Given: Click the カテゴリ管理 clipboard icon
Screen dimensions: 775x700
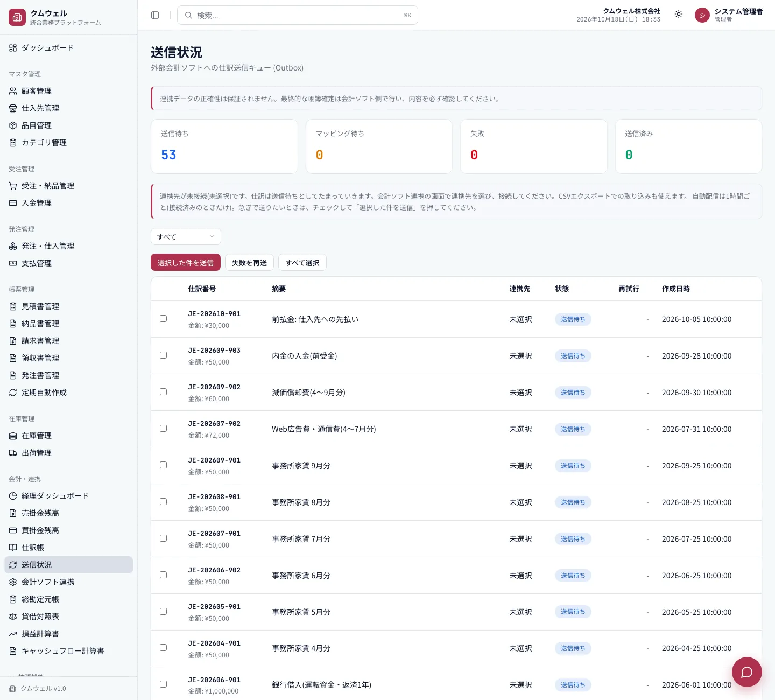Looking at the screenshot, I should (x=13, y=143).
